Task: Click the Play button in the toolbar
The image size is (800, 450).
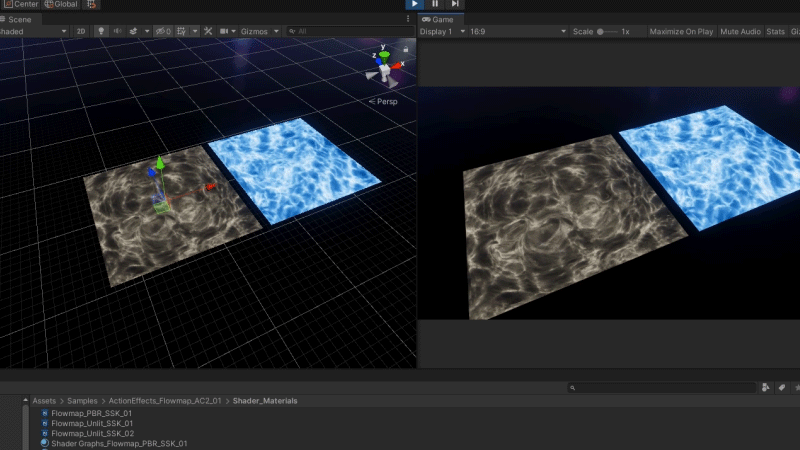Action: click(414, 4)
